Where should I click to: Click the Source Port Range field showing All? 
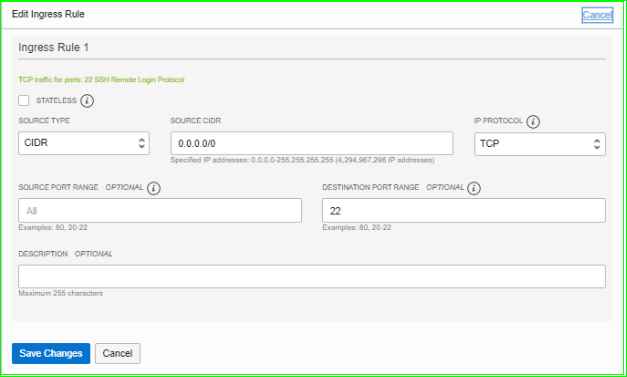pyautogui.click(x=160, y=210)
